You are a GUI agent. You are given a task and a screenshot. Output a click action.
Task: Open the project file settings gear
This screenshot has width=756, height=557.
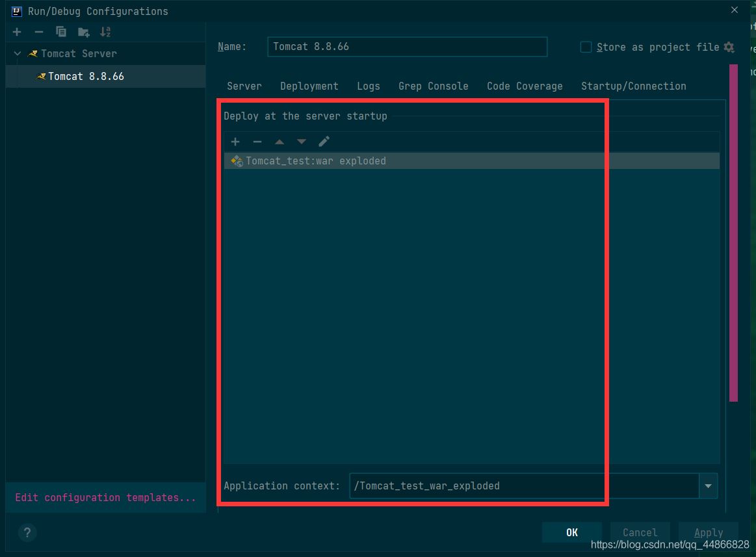(729, 47)
